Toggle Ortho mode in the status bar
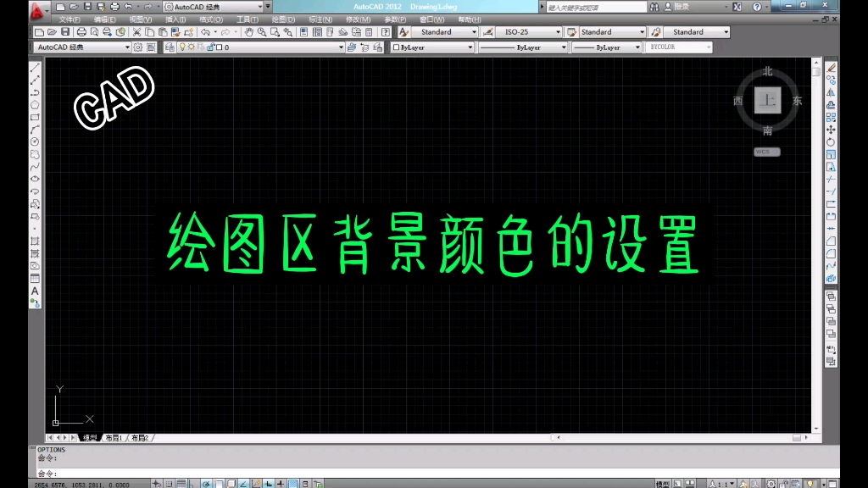 181,483
